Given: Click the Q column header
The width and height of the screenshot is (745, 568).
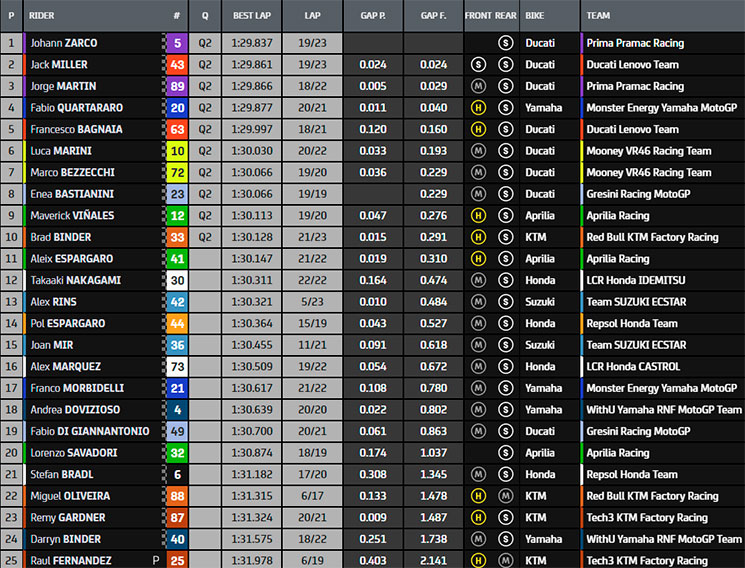Looking at the screenshot, I should [x=205, y=16].
